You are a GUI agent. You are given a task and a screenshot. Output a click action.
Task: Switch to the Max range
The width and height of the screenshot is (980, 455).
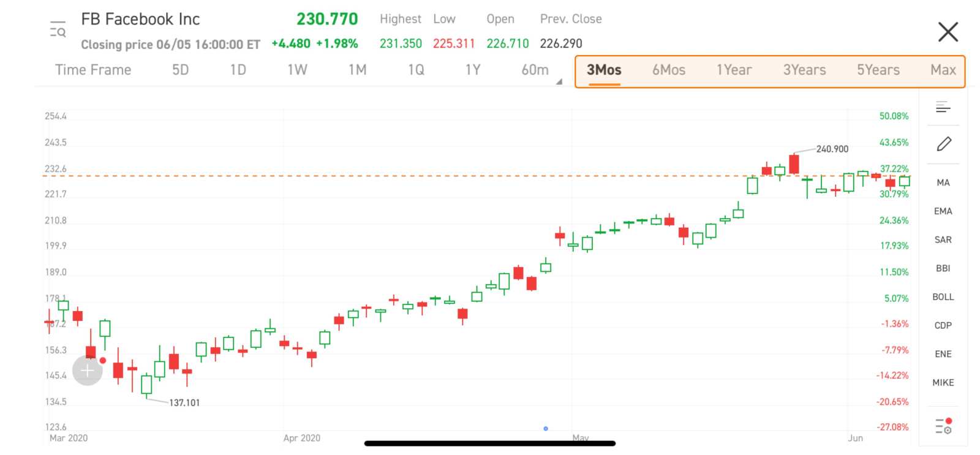pos(943,70)
